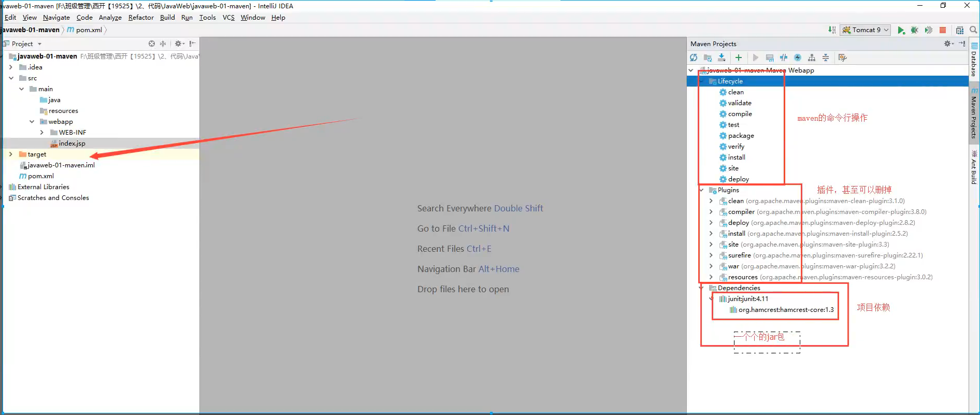Collapse the main folder
Screen dimensions: 980x415
pos(21,89)
